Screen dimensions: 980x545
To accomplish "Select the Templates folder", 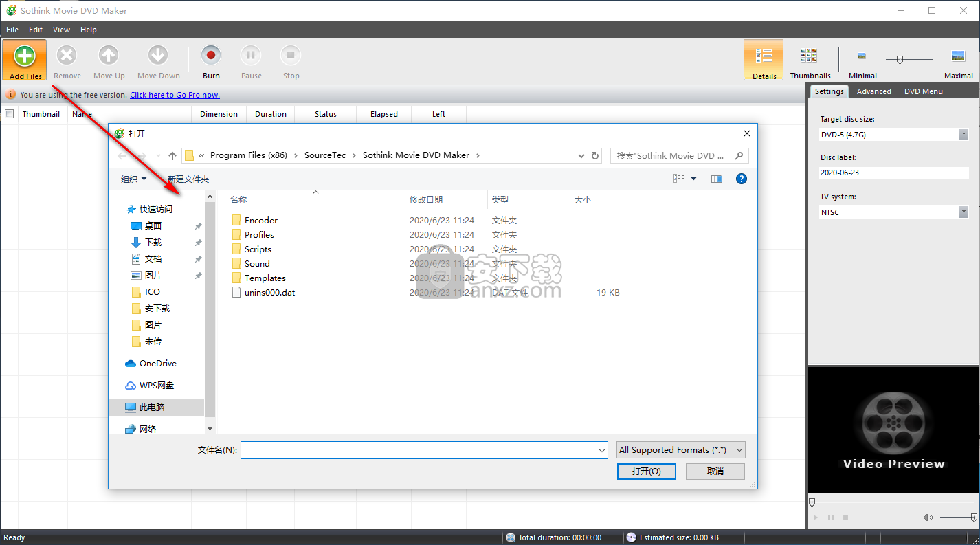I will 265,278.
